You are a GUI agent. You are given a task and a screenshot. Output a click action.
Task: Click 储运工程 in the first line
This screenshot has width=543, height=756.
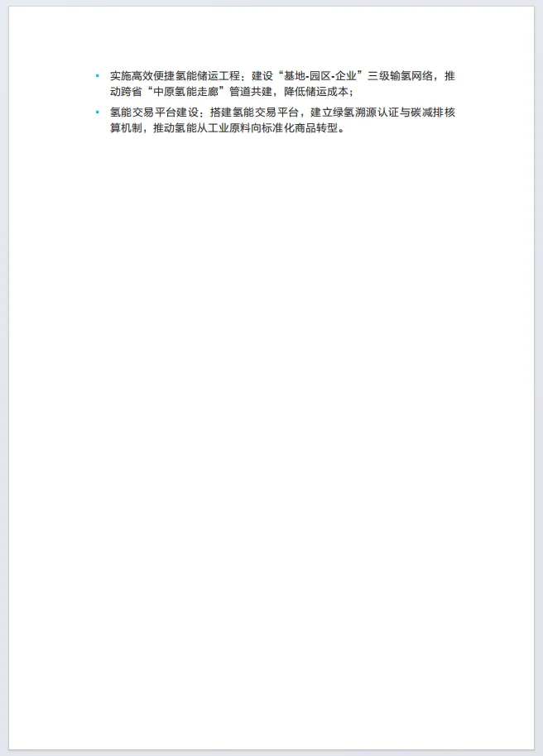tap(219, 76)
